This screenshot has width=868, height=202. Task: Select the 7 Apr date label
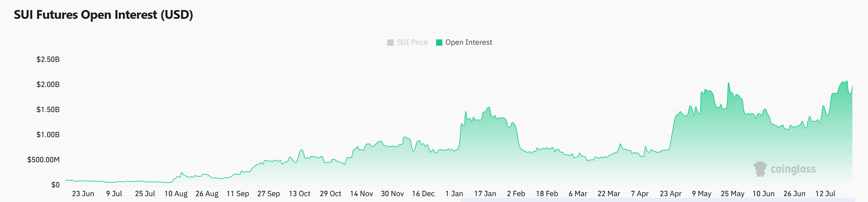coord(640,194)
